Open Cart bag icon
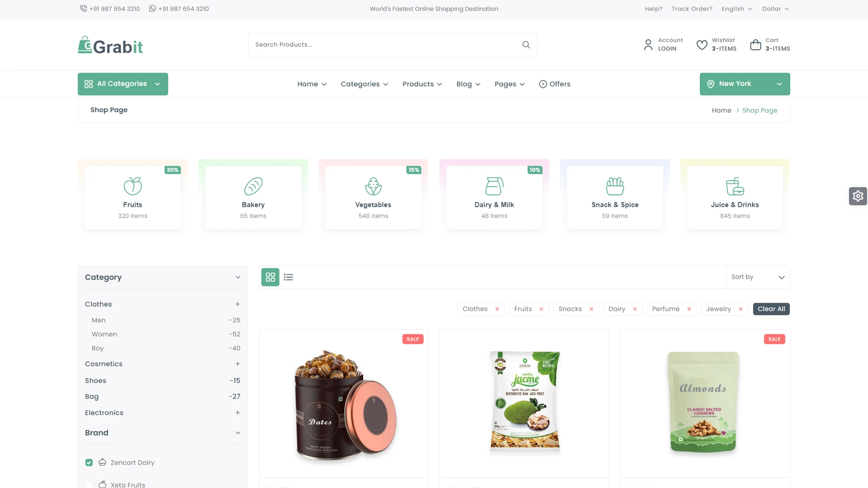This screenshot has width=868, height=488. [x=755, y=45]
